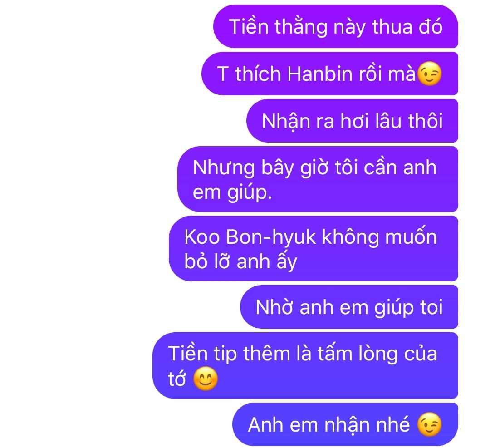Click the winking emoji after "Hanbin rồi mà"
490x448 pixels.
(x=430, y=74)
